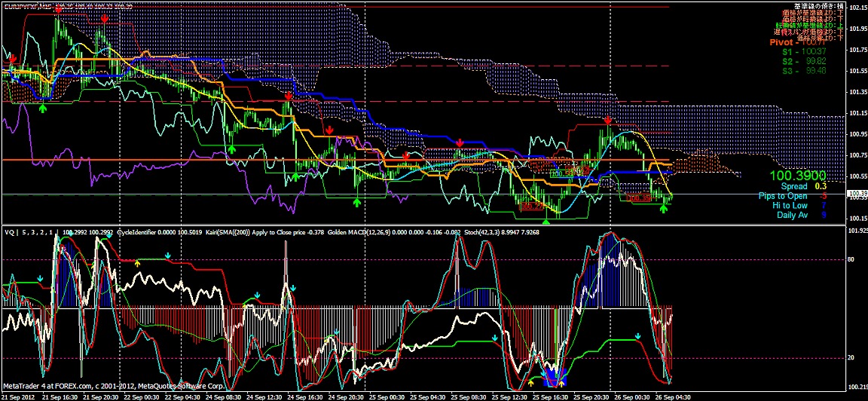Click the blue highlighted block in the oscillator window

(x=558, y=373)
